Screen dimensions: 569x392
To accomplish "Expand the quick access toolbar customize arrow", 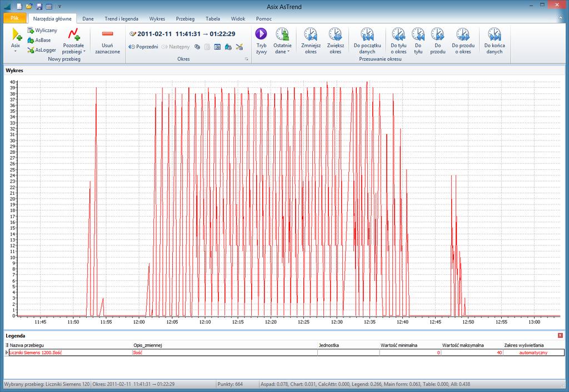I will [x=59, y=7].
